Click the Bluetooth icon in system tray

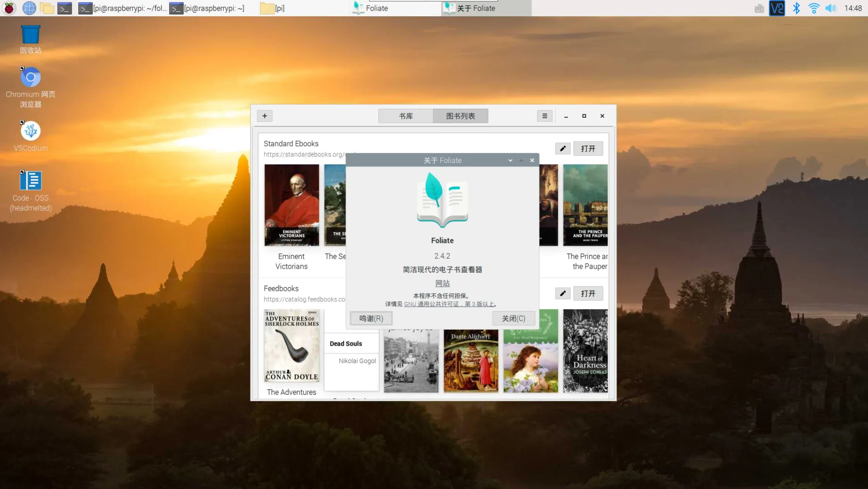tap(796, 8)
